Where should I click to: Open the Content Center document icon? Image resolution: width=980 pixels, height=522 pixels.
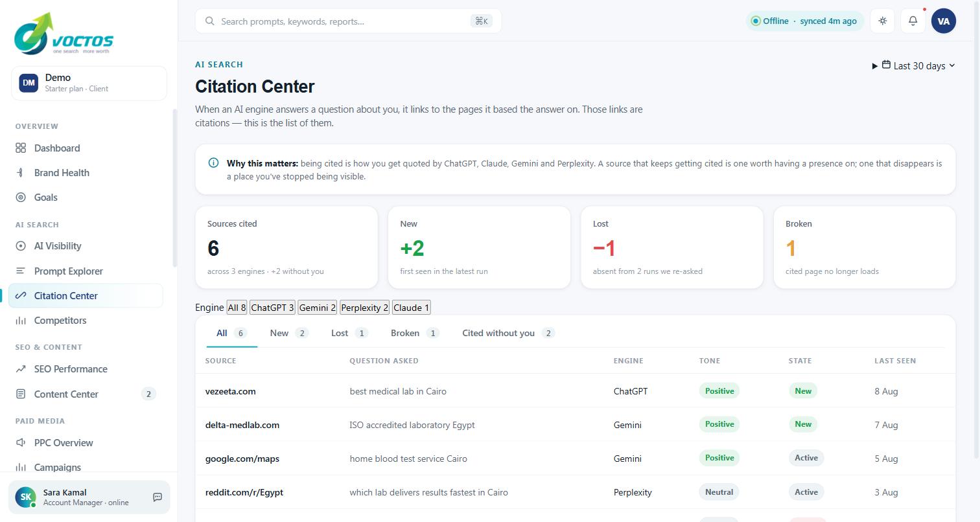[21, 394]
